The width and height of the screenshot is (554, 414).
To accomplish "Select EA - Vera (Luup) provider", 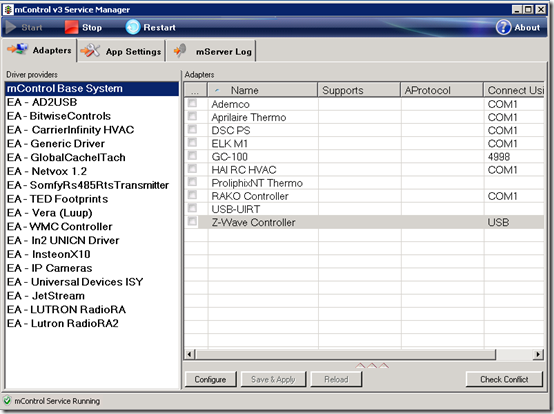I will (92, 213).
